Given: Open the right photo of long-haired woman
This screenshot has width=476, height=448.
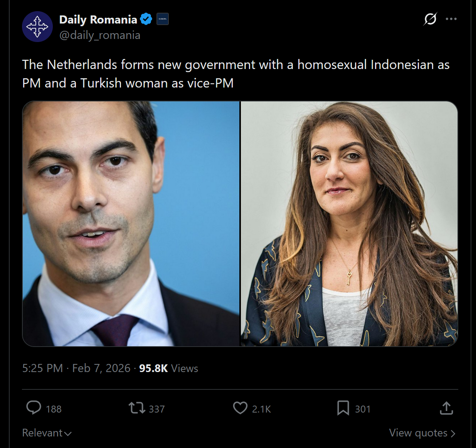Looking at the screenshot, I should click(x=349, y=224).
